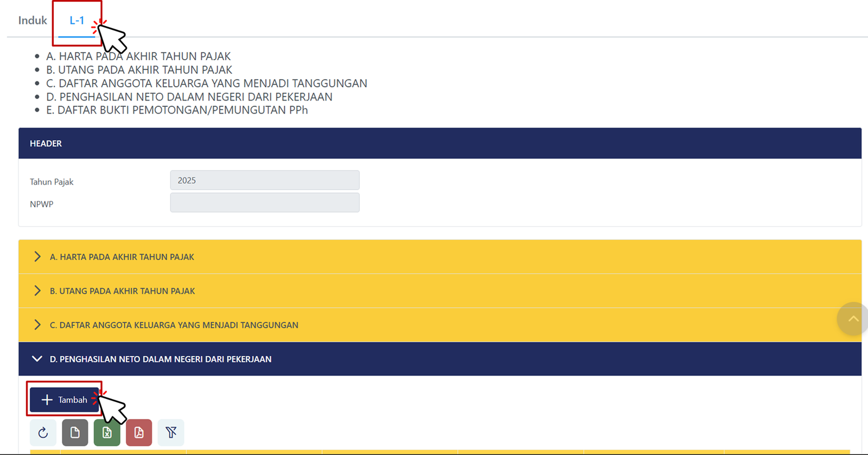The image size is (868, 455).
Task: Export table to Excel
Action: (x=107, y=433)
